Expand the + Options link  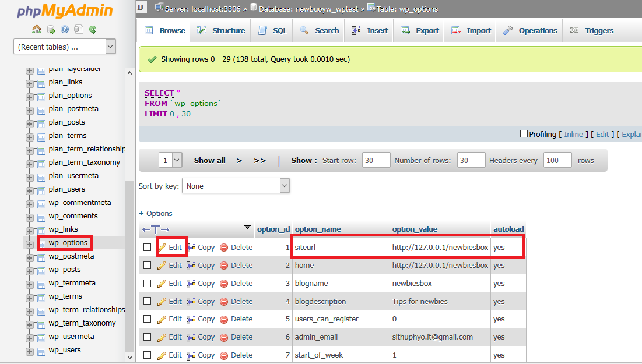[156, 214]
